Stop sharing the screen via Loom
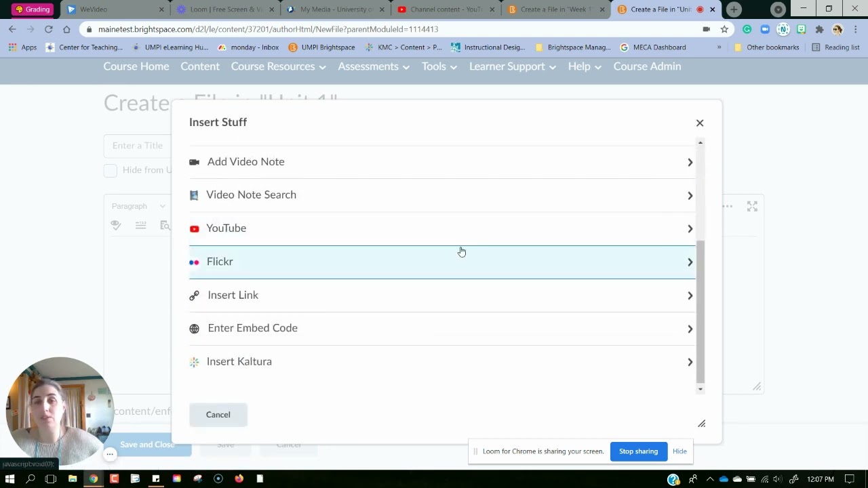 click(638, 451)
